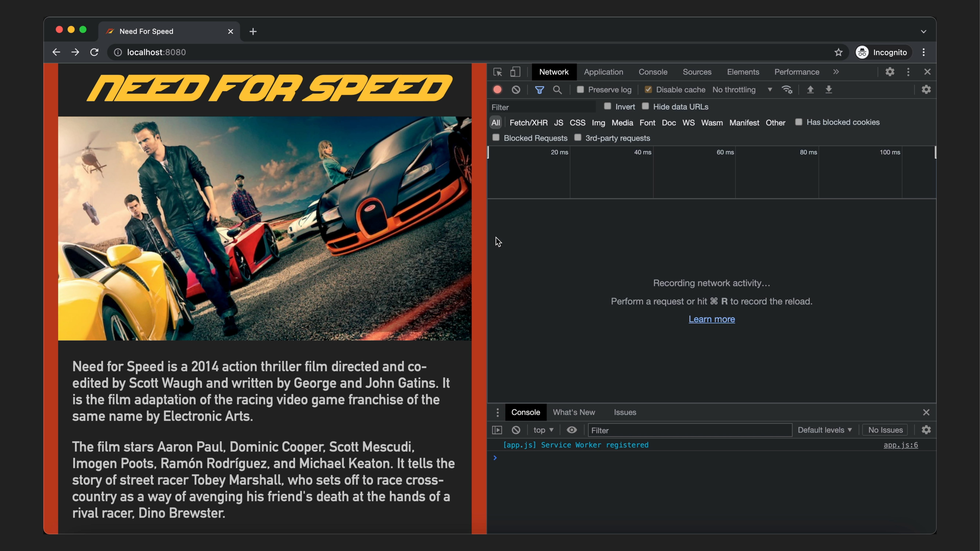Enable Hide data URLs
This screenshot has width=980, height=551.
pyautogui.click(x=645, y=107)
